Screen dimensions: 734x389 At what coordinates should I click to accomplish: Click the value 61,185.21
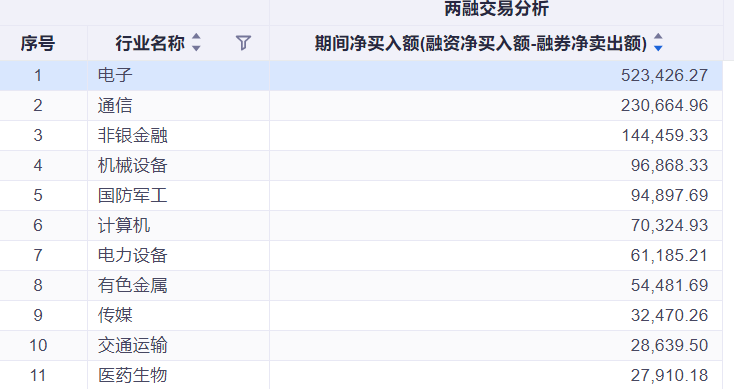click(x=669, y=255)
